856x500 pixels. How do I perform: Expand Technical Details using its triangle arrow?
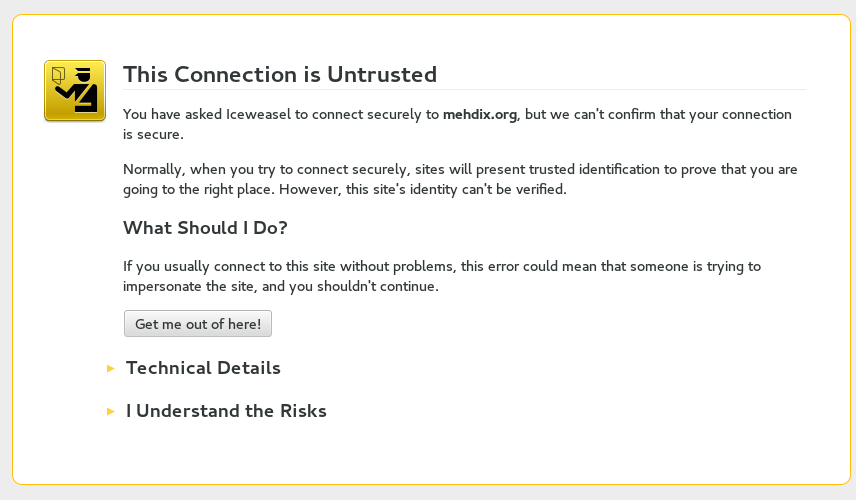point(111,368)
